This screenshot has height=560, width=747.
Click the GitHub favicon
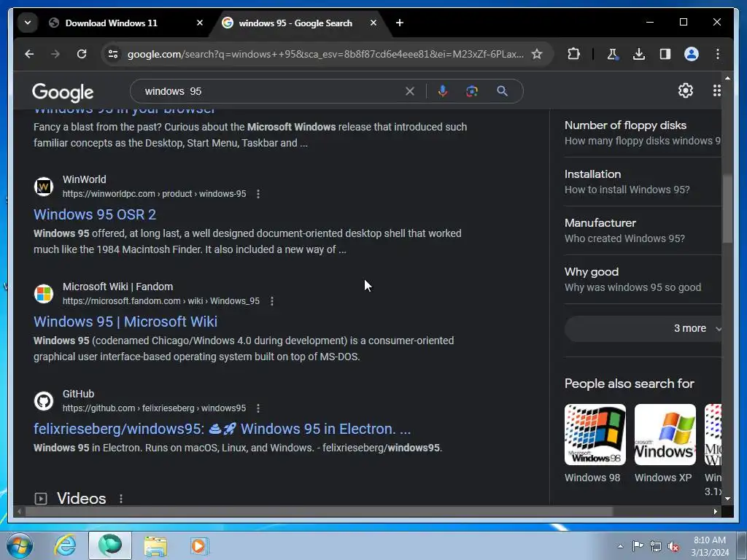click(43, 401)
